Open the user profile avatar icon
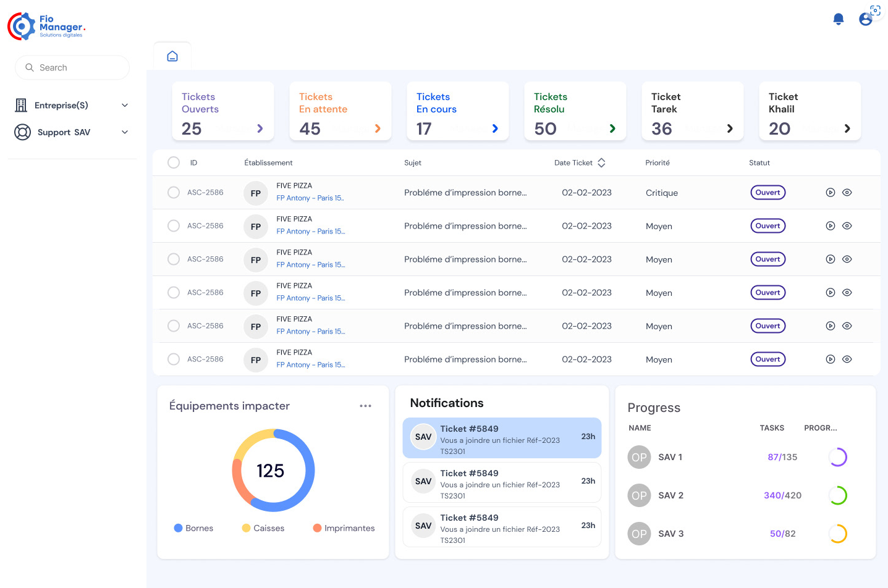 (x=866, y=19)
